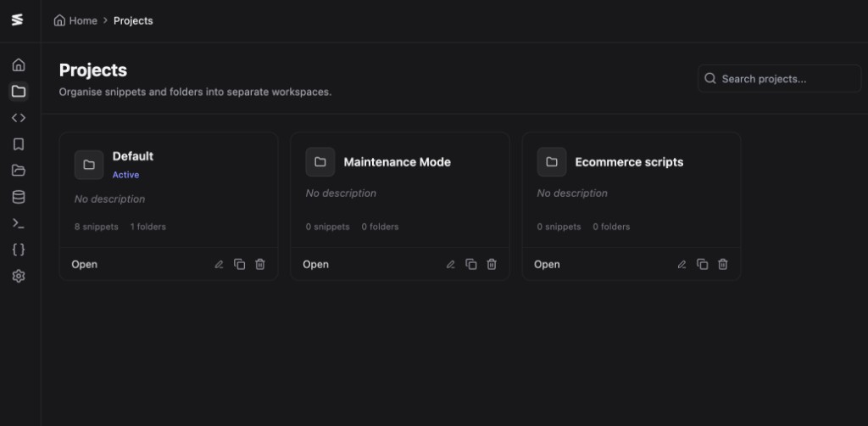This screenshot has width=868, height=426.
Task: Delete the Default project with the trash icon
Action: (260, 264)
